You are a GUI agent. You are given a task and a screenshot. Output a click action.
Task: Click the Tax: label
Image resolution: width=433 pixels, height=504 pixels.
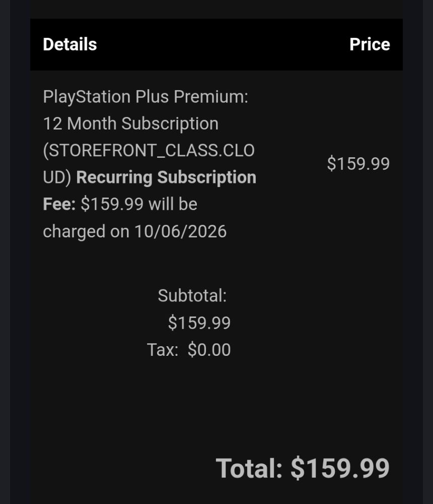[x=163, y=350]
